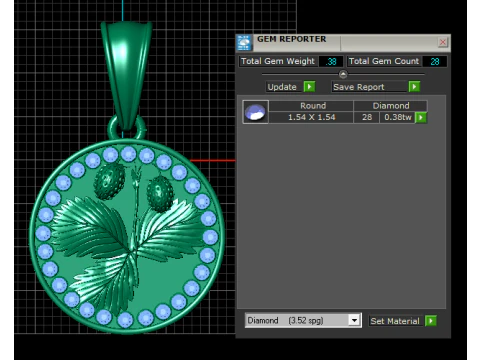Click green arrow beside 0.38tw
480x360 pixels.
click(421, 117)
